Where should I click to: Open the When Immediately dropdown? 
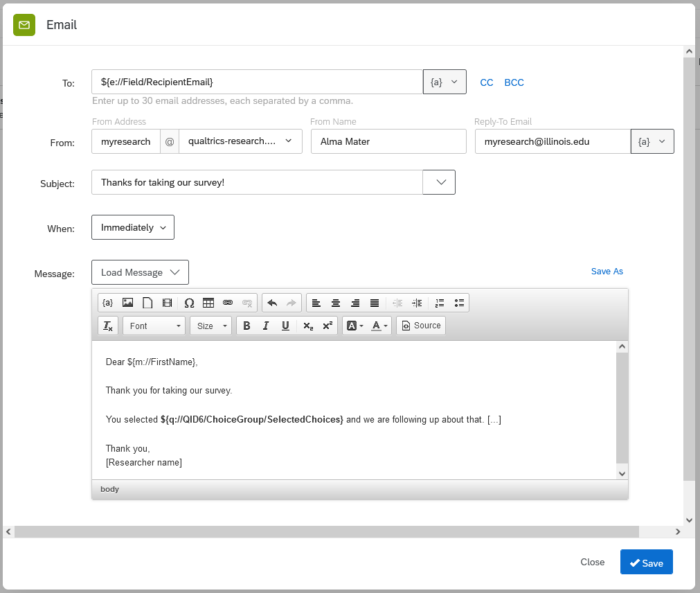(x=133, y=227)
